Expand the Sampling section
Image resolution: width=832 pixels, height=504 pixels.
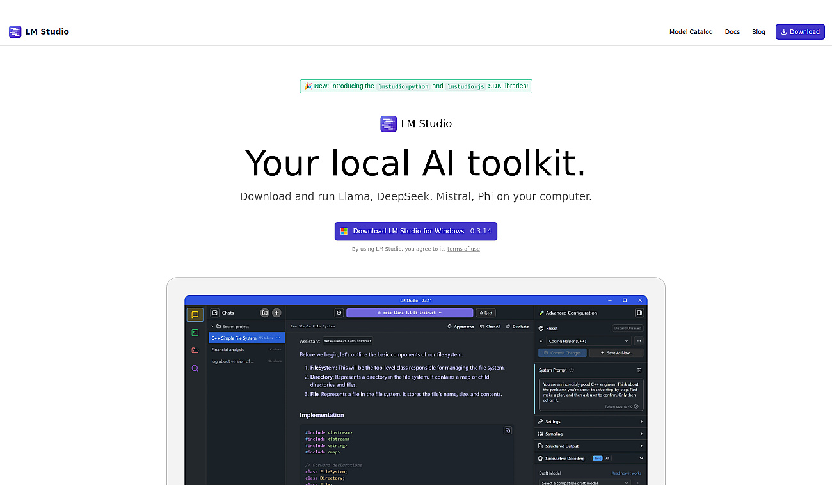click(x=591, y=434)
